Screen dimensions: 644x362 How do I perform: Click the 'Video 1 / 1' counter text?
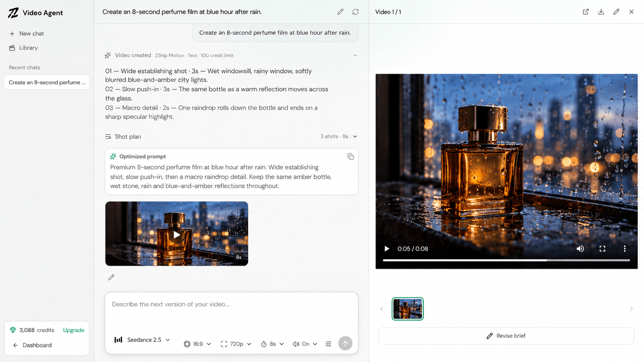coord(388,12)
